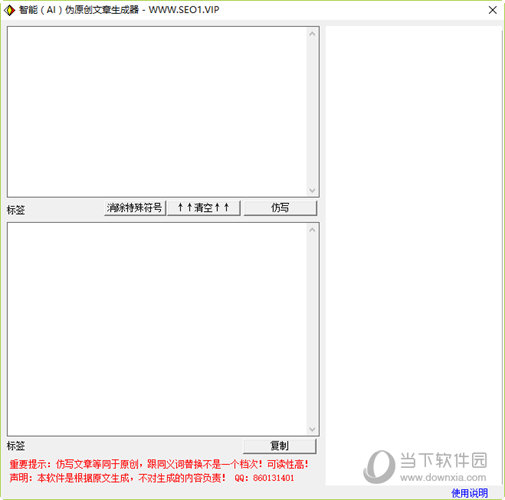Click down arrow of upper text box scrollbar
Screen dimensions: 505x500
(312, 190)
